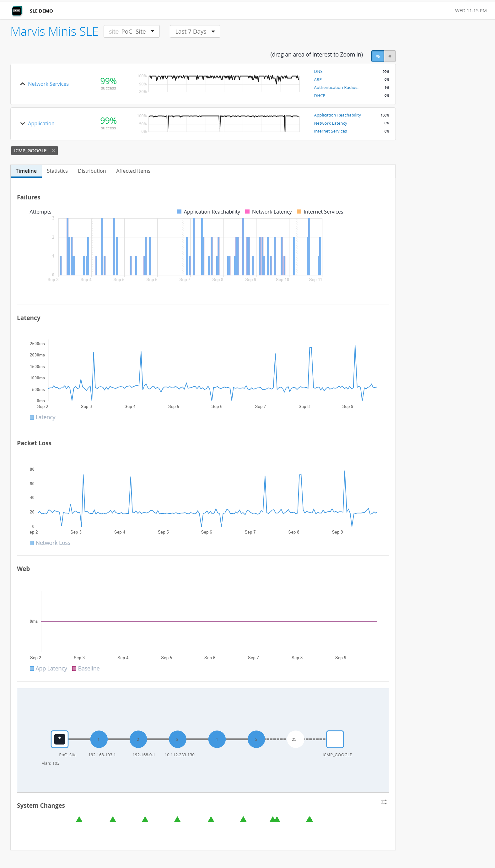The image size is (495, 868).
Task: Open the Last 7 Days dropdown
Action: point(195,32)
